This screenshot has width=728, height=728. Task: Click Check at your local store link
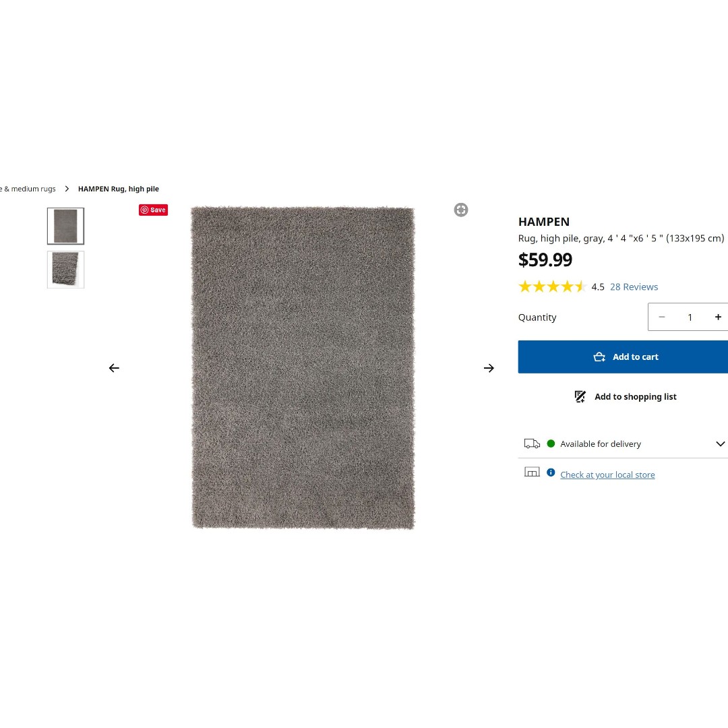(x=607, y=475)
